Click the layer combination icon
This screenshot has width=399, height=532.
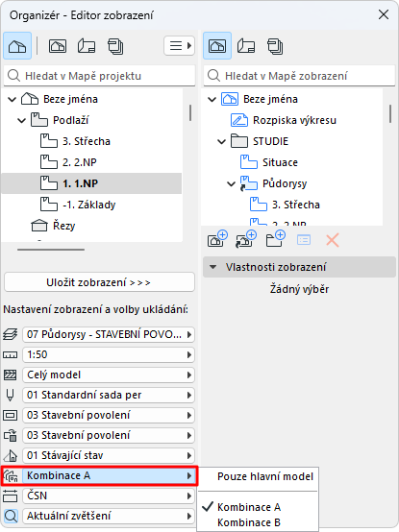coord(11,334)
